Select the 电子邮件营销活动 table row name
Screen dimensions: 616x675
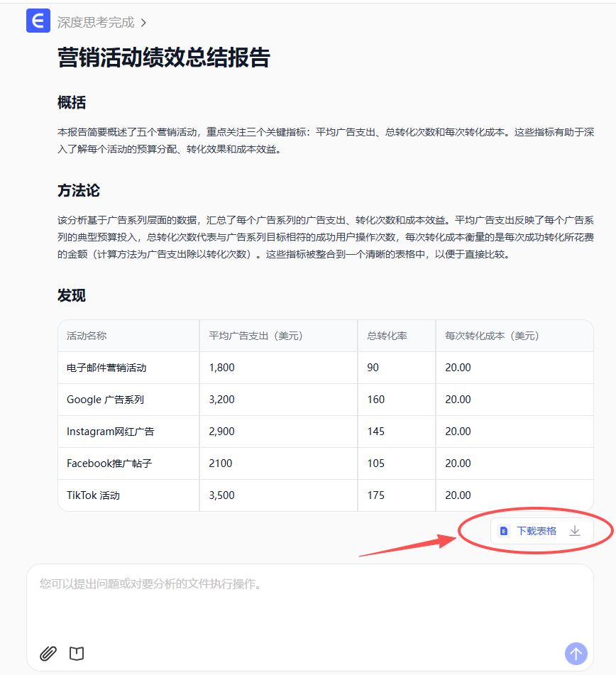106,368
